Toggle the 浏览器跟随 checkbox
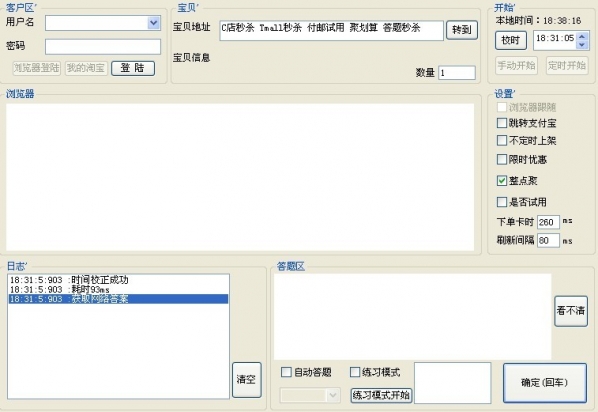 coord(502,107)
